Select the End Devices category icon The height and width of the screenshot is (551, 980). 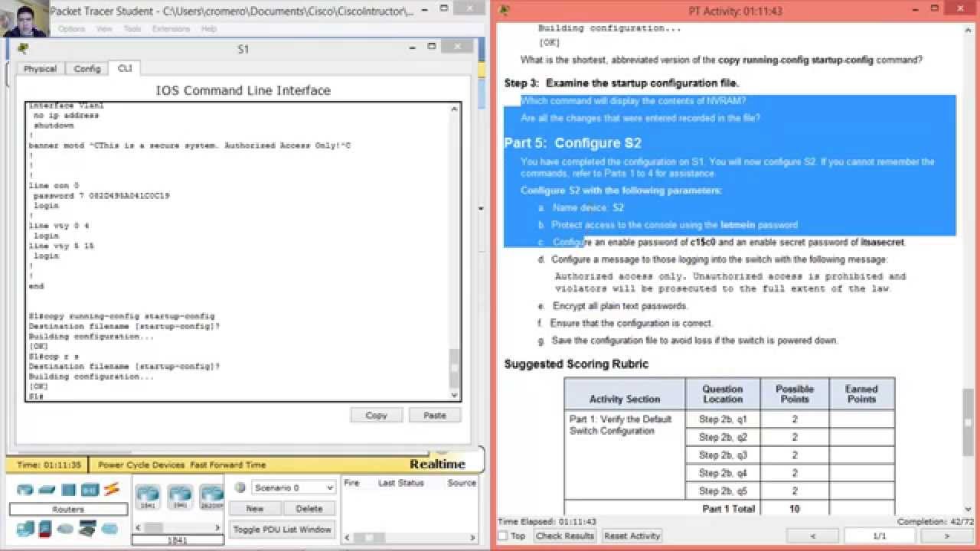[x=26, y=528]
